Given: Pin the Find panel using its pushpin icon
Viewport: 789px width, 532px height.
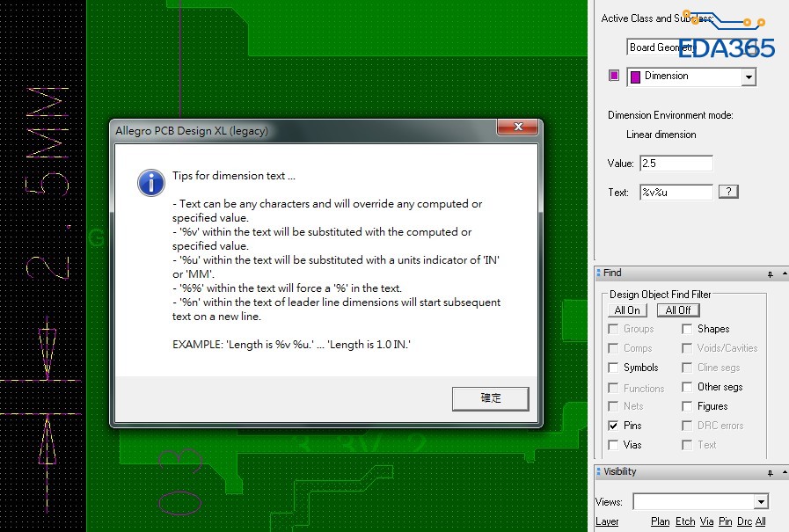Looking at the screenshot, I should (771, 274).
